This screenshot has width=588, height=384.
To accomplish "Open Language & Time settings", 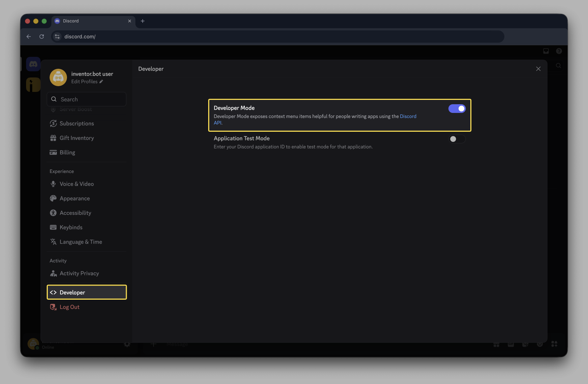I will [87, 242].
